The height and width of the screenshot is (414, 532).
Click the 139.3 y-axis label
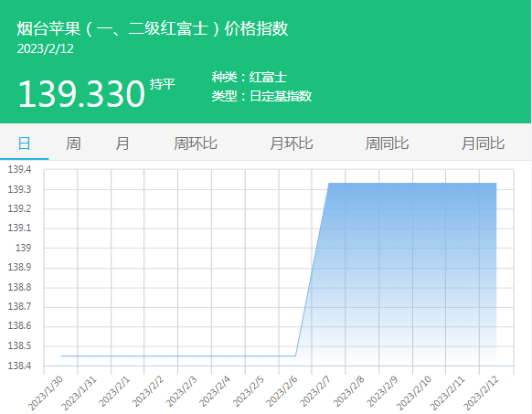[19, 189]
